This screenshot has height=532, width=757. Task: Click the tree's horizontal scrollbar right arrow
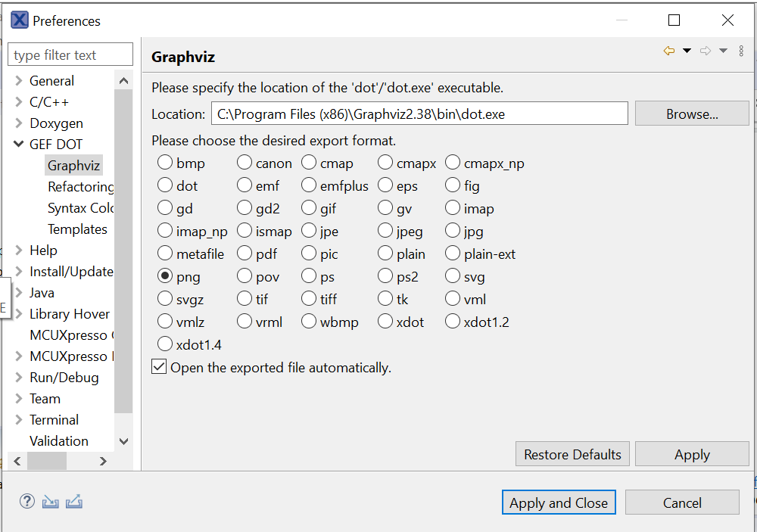(103, 461)
